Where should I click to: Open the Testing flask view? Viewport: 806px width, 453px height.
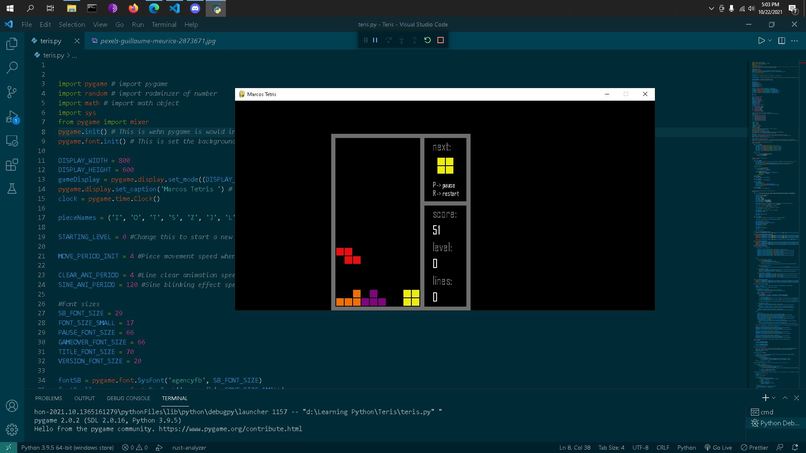[x=12, y=189]
